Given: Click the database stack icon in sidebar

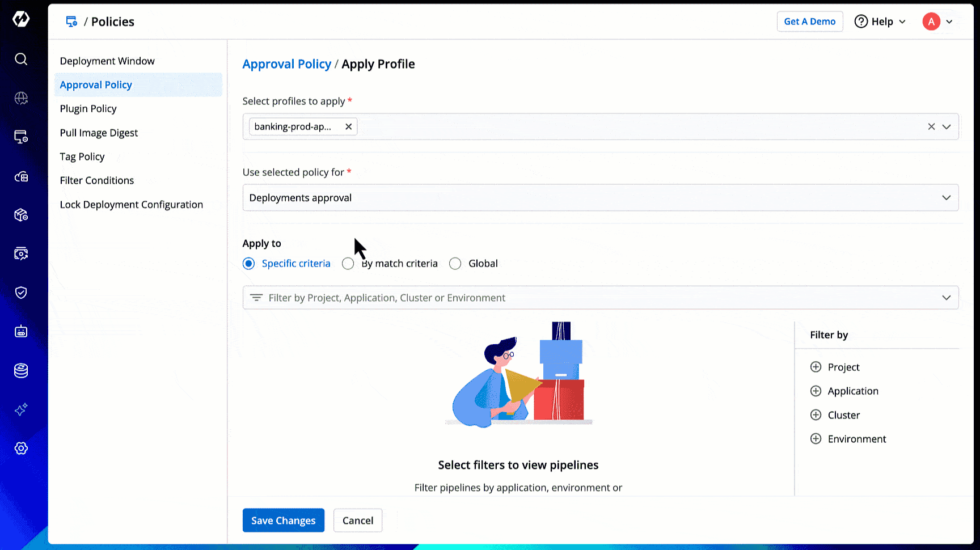Looking at the screenshot, I should click(x=21, y=370).
